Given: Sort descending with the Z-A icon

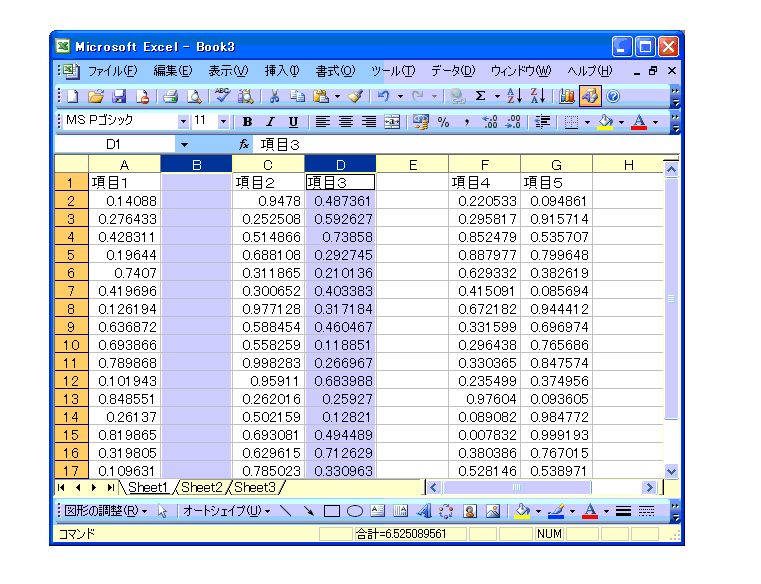Looking at the screenshot, I should [538, 96].
